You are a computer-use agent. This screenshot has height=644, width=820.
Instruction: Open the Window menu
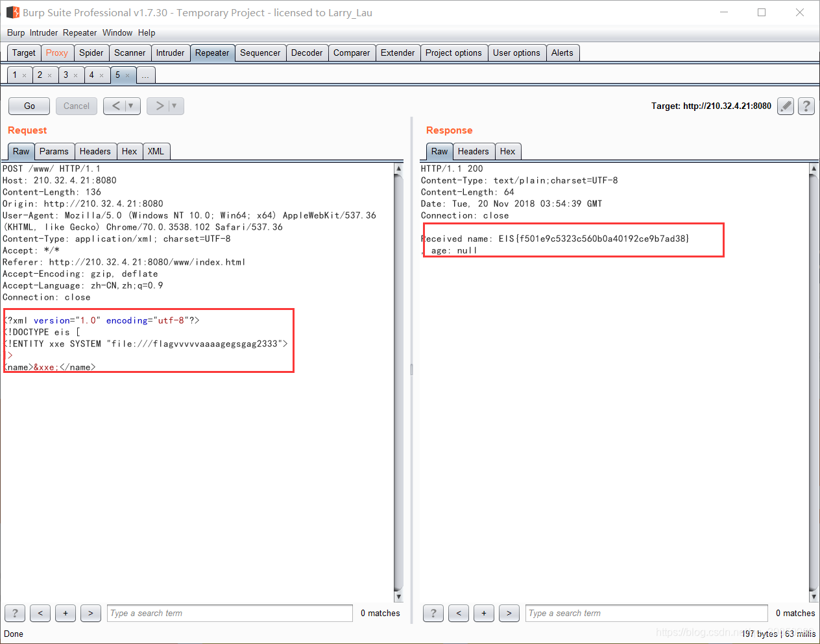pos(117,32)
